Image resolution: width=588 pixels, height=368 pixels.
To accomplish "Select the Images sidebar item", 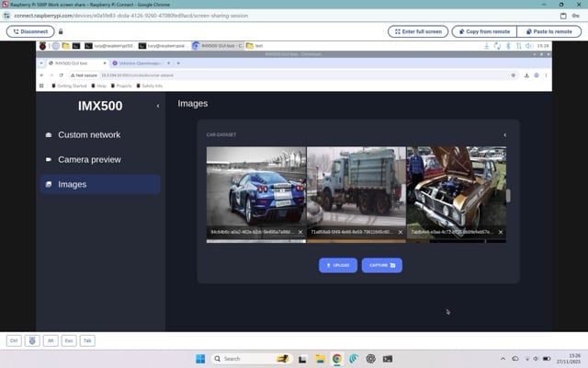I will click(x=72, y=184).
